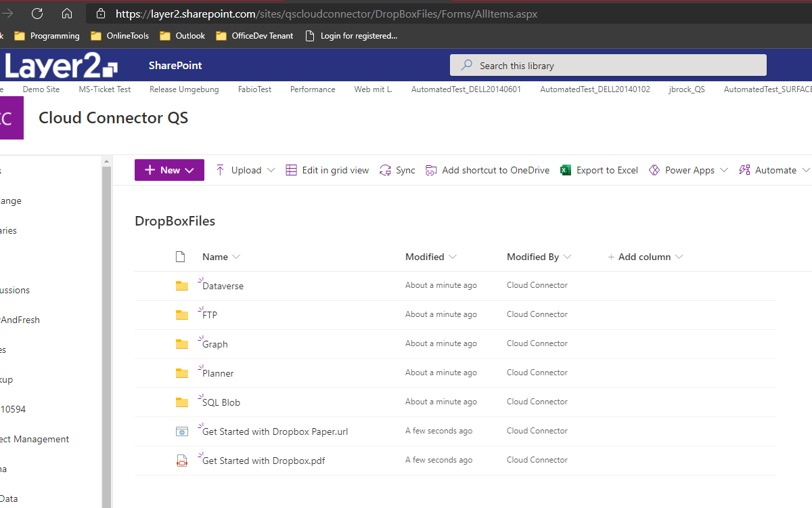The height and width of the screenshot is (508, 812).
Task: Click the Export to Excel icon
Action: 566,171
